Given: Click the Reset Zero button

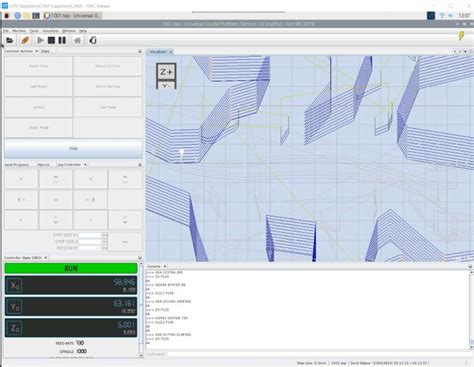Looking at the screenshot, I should 38,66.
